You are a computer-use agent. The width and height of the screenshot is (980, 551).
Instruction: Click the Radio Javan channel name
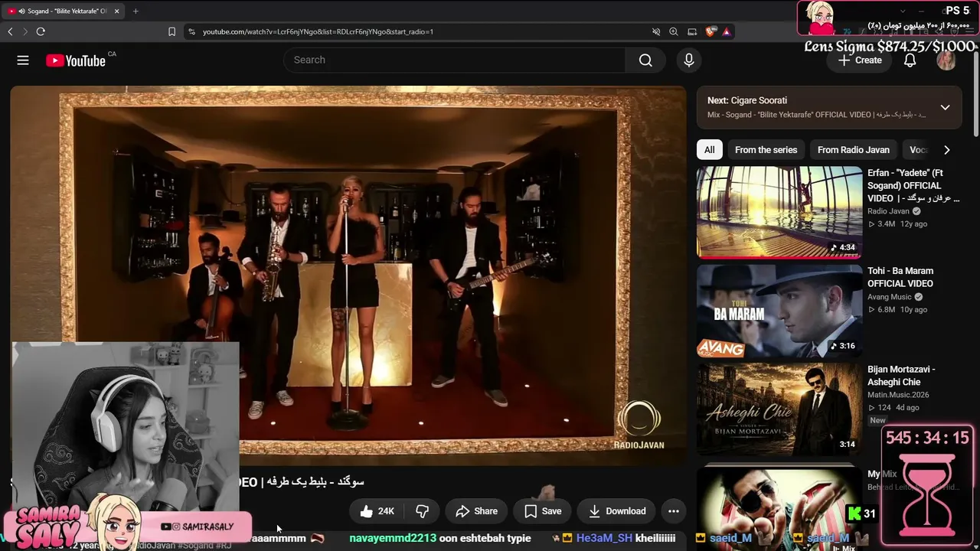click(888, 211)
